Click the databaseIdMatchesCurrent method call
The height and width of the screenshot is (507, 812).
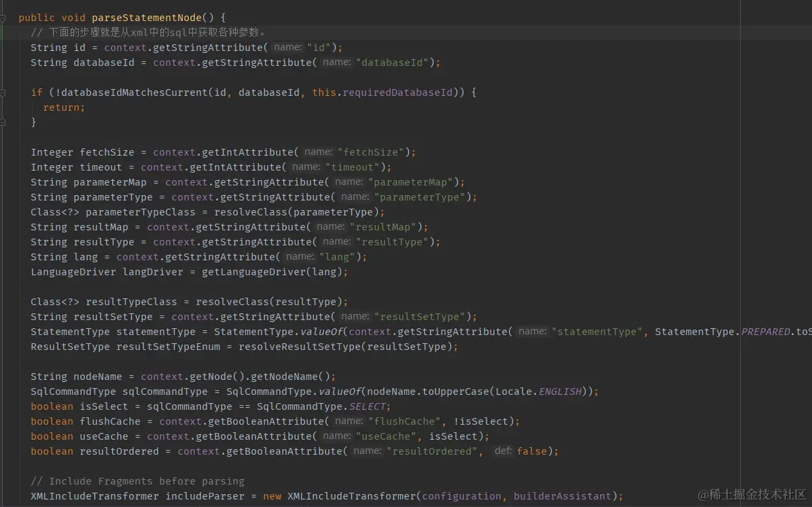[x=135, y=92]
